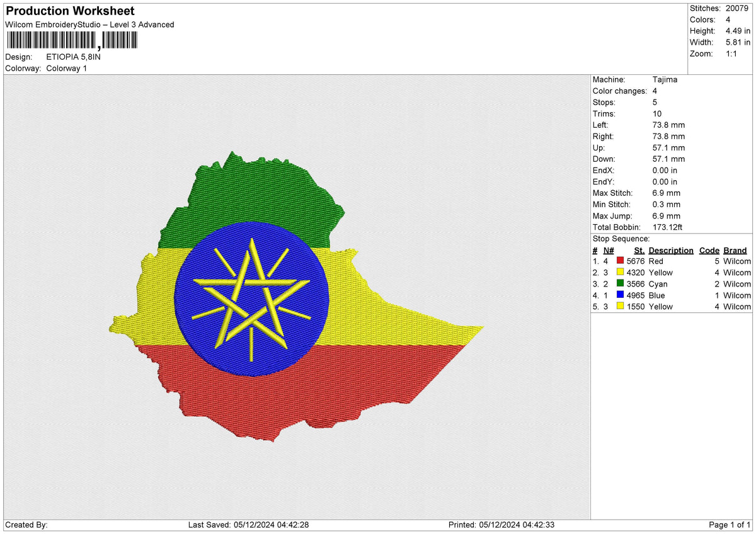Click the "Brand" column header
Image resolution: width=756 pixels, height=534 pixels.
(x=735, y=250)
